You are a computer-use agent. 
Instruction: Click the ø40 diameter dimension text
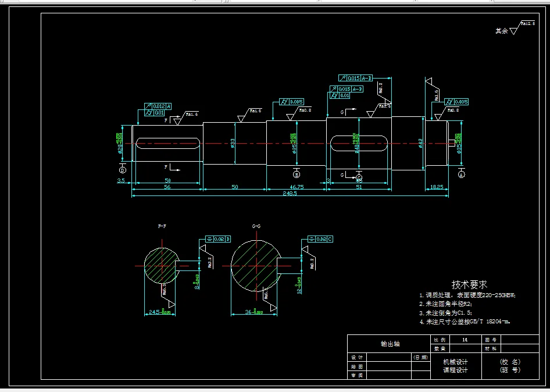coord(357,149)
